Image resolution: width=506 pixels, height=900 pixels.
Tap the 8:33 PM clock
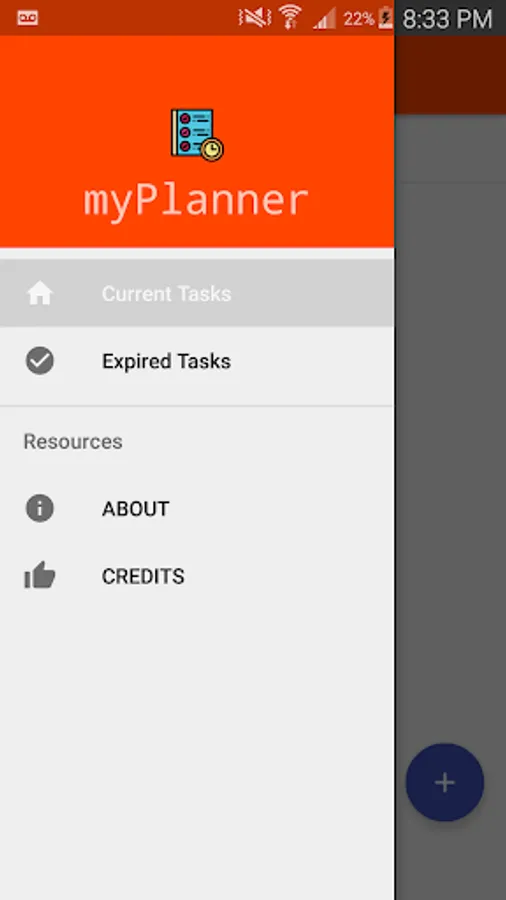[x=447, y=19]
